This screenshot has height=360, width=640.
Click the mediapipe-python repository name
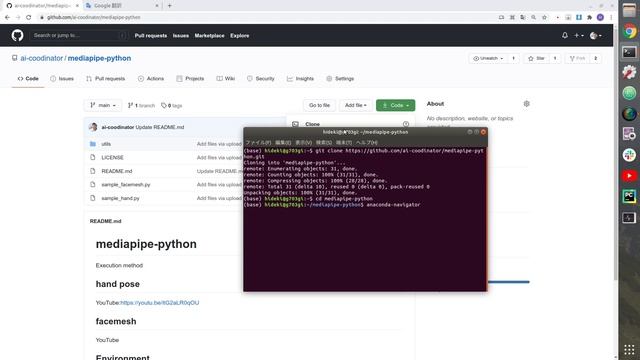pos(99,58)
